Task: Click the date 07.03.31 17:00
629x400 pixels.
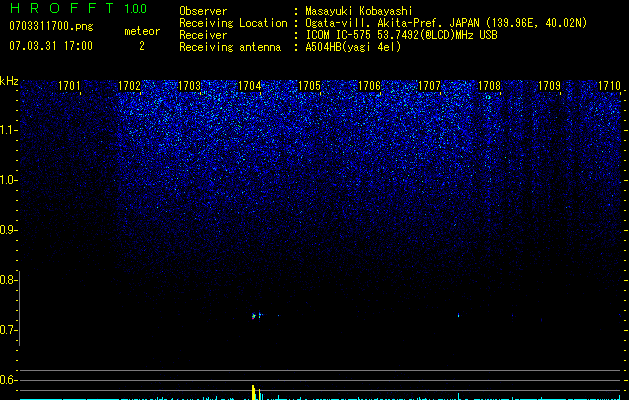Action: 51,46
